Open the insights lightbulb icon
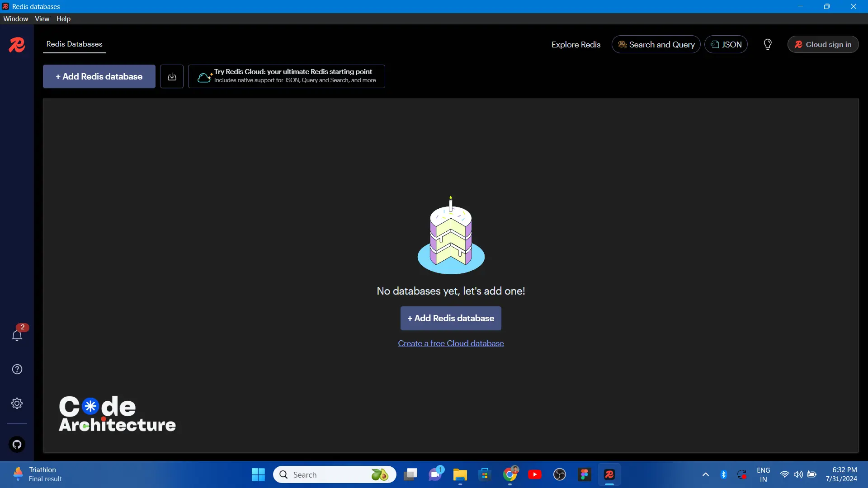Image resolution: width=868 pixels, height=488 pixels. [x=768, y=44]
